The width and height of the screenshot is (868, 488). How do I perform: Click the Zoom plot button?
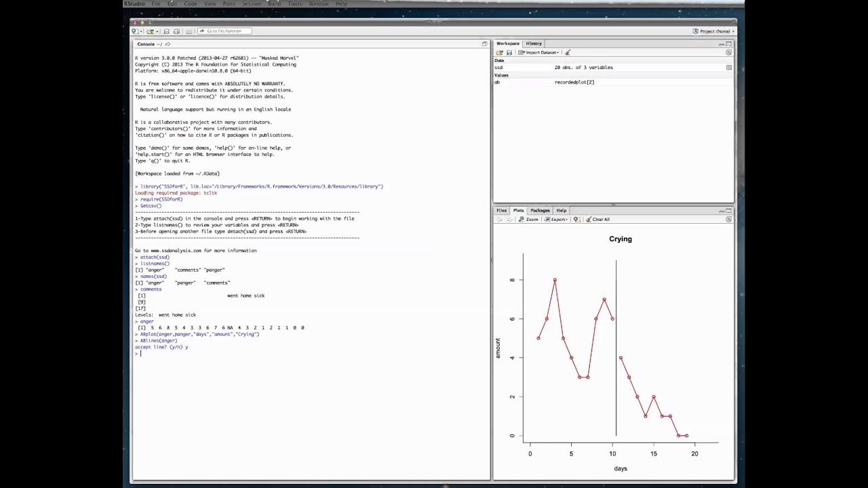pos(528,220)
